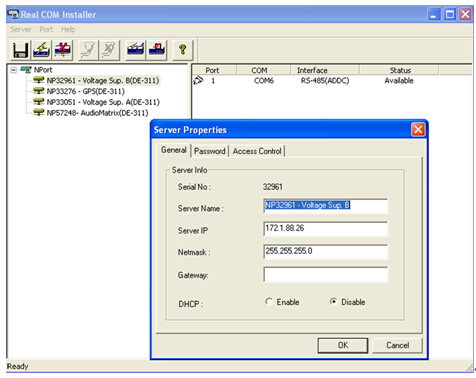
Task: Click Cancel in Server Properties
Action: click(397, 345)
